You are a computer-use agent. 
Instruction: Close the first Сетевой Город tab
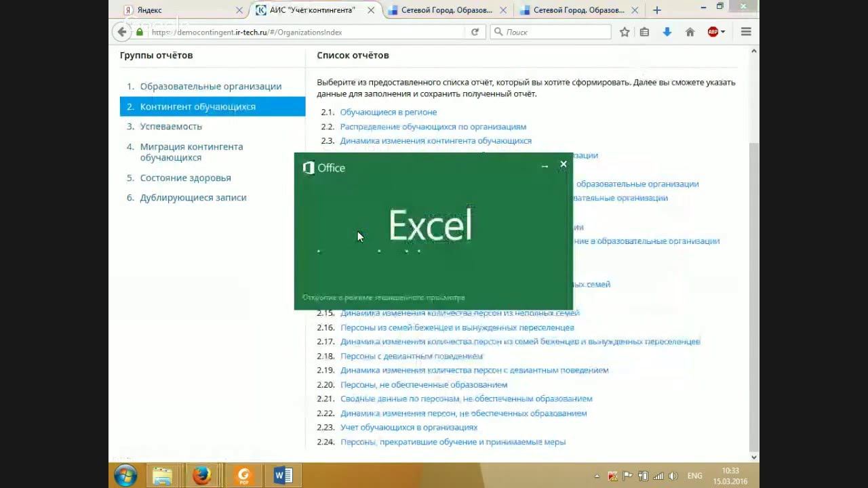pyautogui.click(x=503, y=10)
